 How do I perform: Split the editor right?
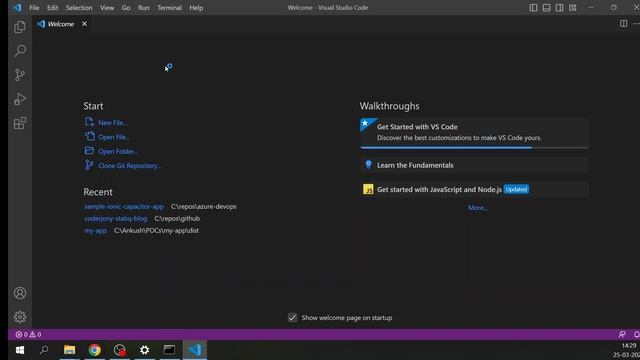[623, 24]
